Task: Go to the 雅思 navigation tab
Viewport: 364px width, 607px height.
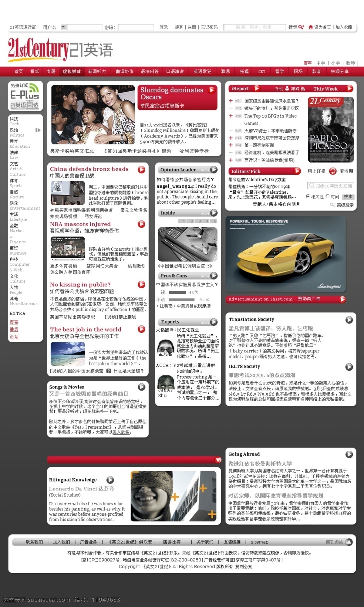Action: click(x=225, y=71)
